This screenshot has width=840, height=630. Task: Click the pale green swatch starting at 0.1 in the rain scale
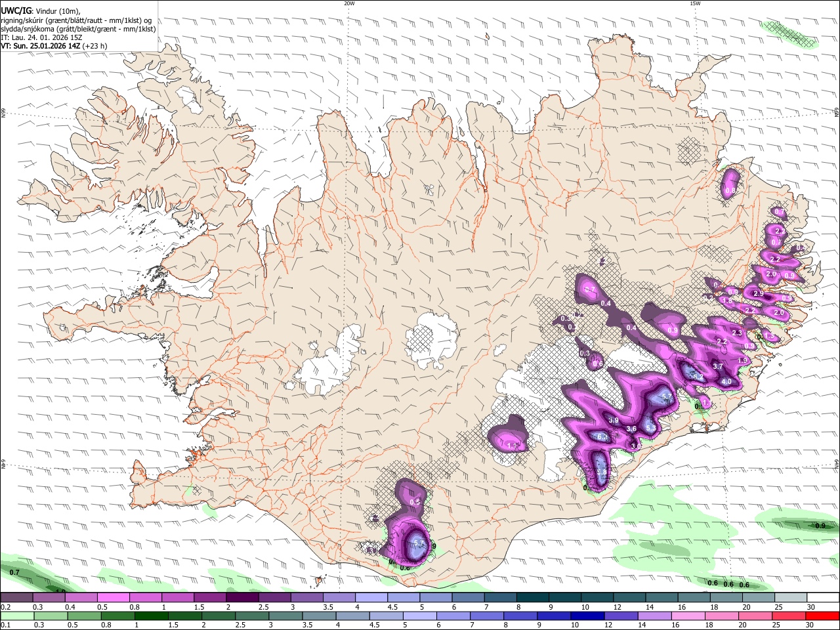[16, 616]
